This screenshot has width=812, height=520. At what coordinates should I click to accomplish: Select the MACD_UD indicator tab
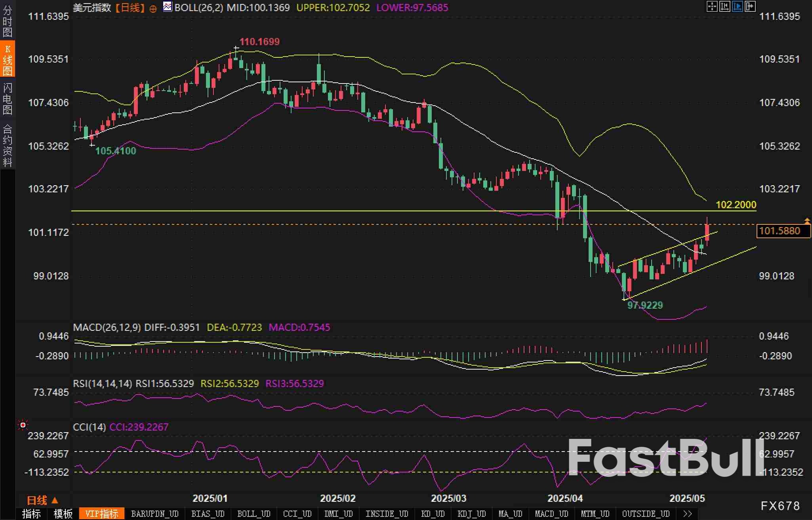(x=551, y=514)
